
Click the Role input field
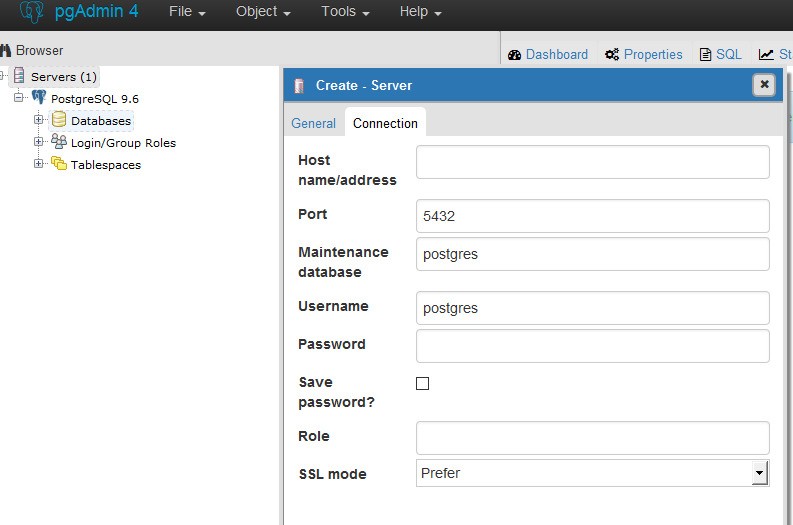click(593, 438)
